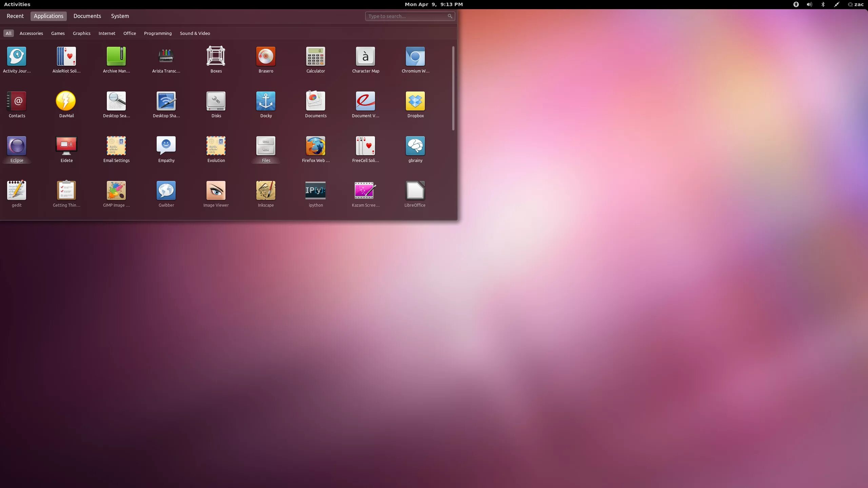Screen dimensions: 868x488
Task: Filter by Sound & Video category
Action: [195, 33]
